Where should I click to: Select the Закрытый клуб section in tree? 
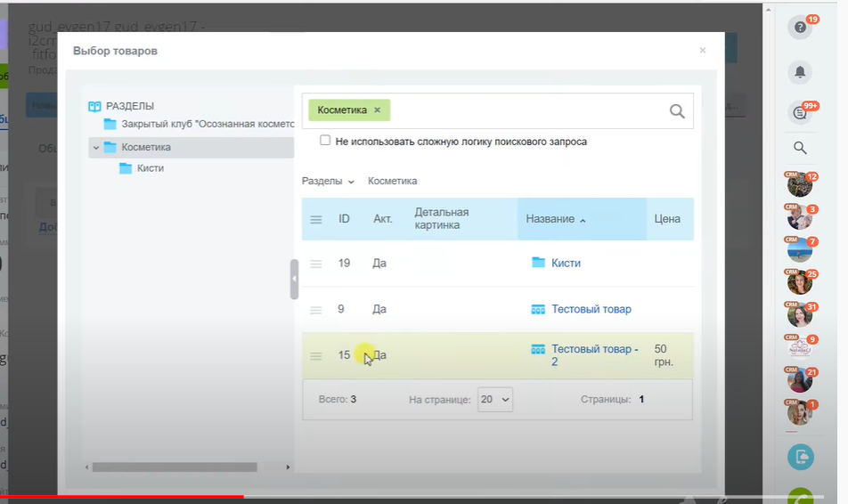tap(208, 124)
